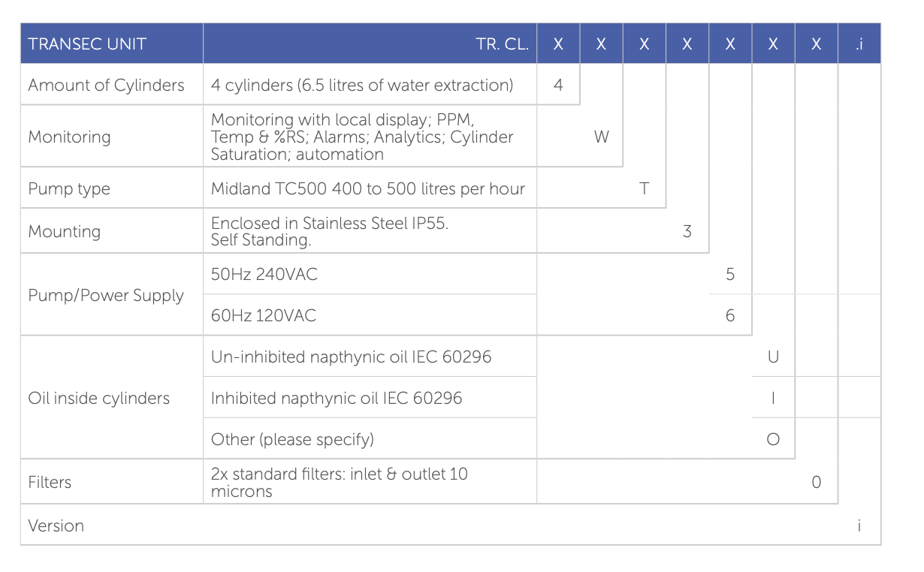Select Un-inhibited napthynic oil IEC 60296
This screenshot has height=572, width=924.
pyautogui.click(x=351, y=357)
